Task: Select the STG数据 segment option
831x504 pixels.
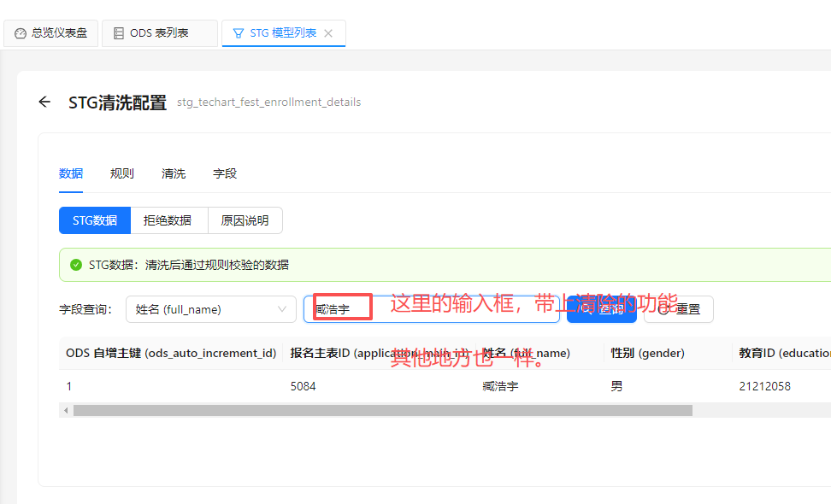Action: point(94,220)
